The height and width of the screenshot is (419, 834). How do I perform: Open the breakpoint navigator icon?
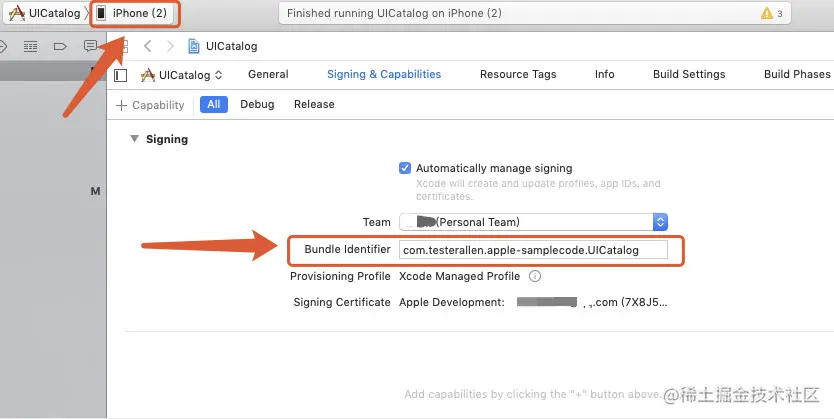[60, 46]
